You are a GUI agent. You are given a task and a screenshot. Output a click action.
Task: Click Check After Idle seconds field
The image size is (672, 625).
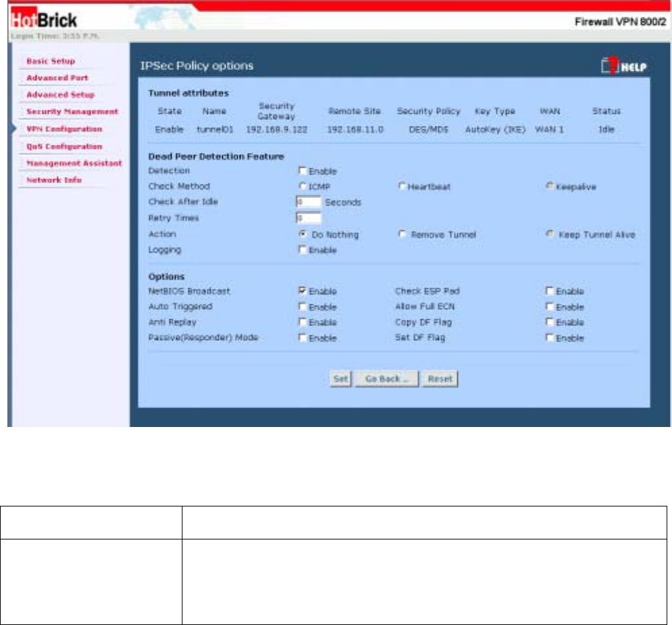308,201
